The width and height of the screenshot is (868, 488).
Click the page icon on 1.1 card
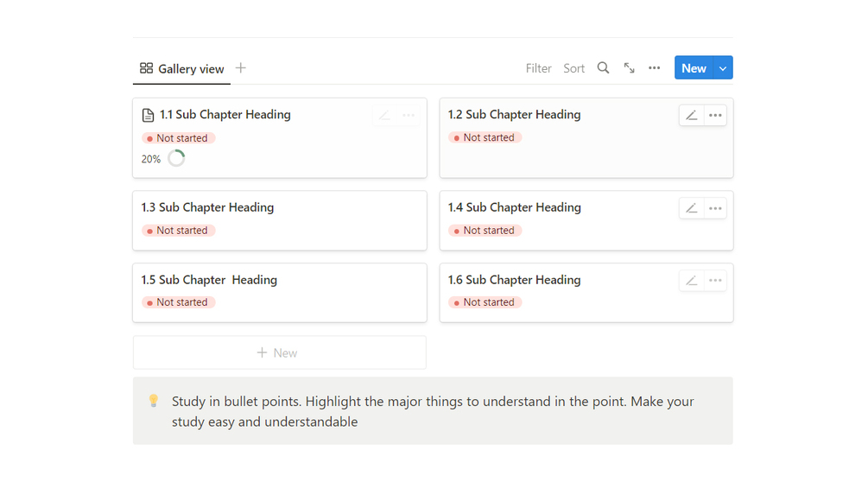[149, 115]
